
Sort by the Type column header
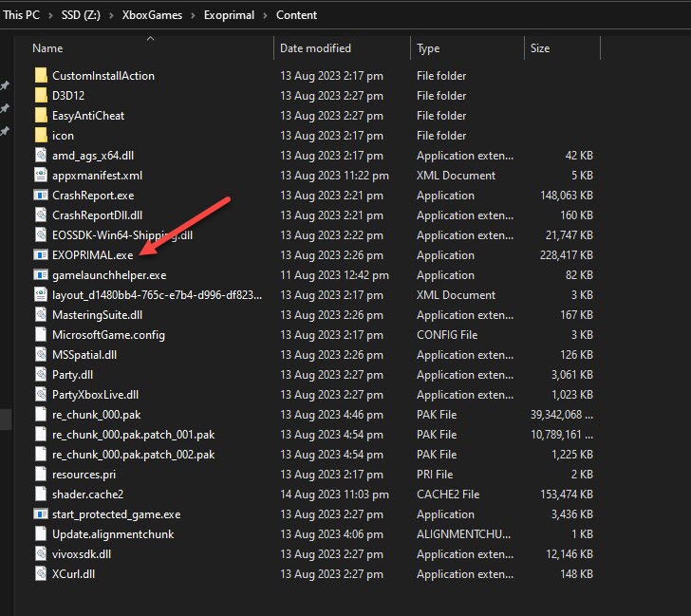coord(428,48)
